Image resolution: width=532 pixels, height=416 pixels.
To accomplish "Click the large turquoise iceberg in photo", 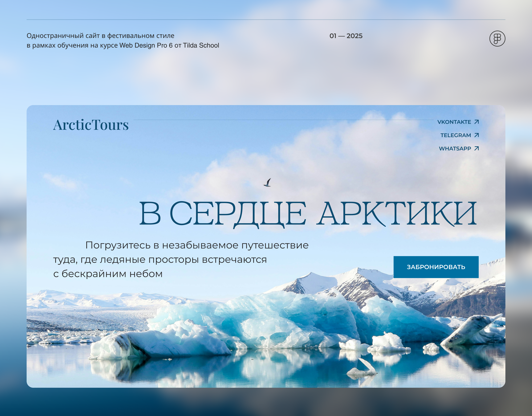I will pos(292,317).
